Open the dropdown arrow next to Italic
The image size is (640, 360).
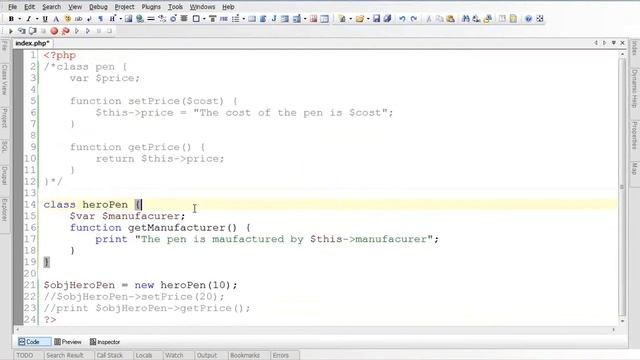tap(37, 19)
